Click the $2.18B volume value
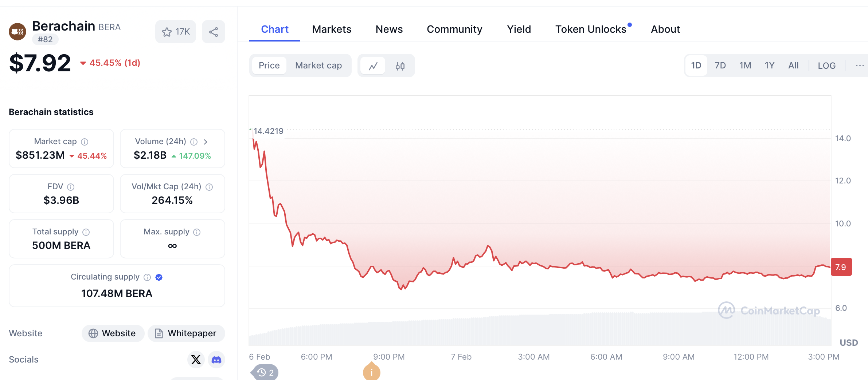 point(150,155)
